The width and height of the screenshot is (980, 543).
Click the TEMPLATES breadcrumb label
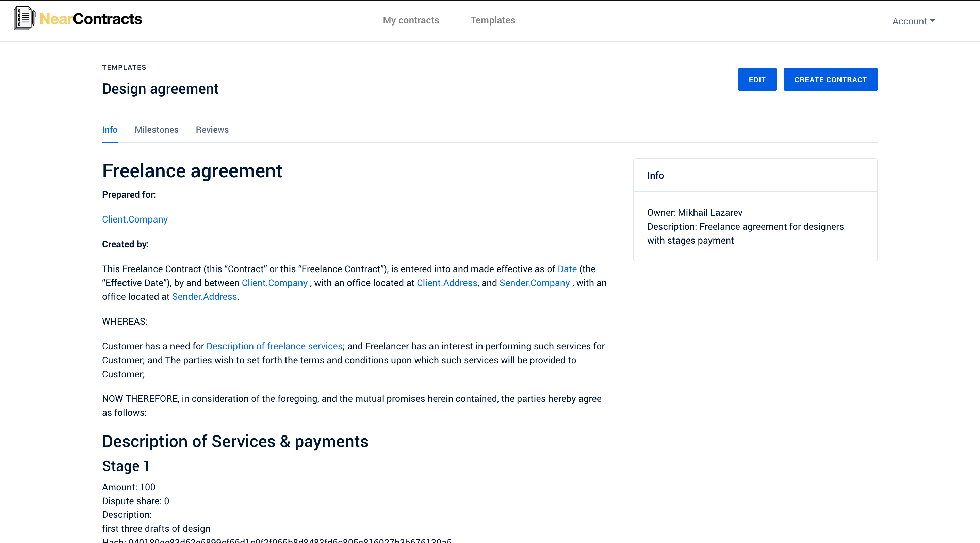coord(124,67)
